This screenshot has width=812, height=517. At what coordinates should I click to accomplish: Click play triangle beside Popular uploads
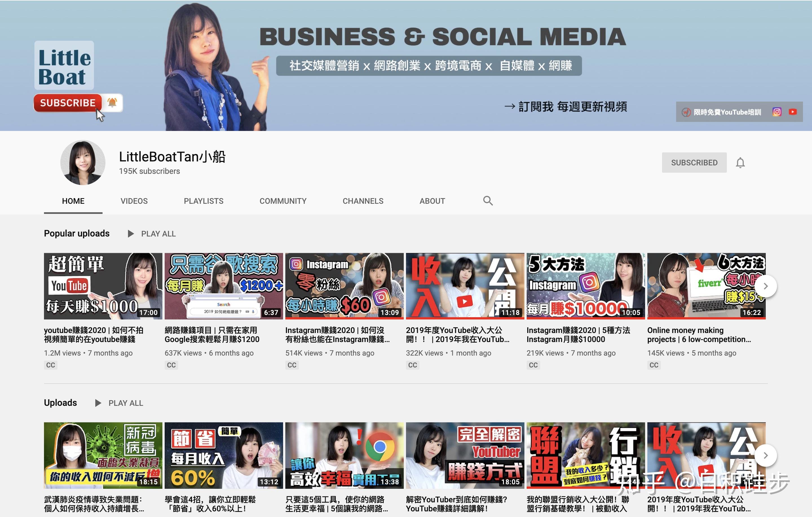[x=131, y=234]
